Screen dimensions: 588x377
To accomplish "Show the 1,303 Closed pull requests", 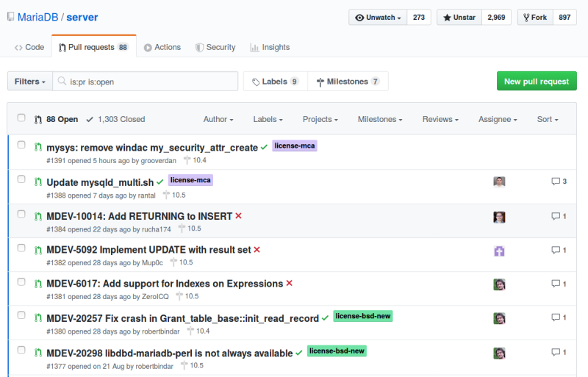I will tap(115, 119).
